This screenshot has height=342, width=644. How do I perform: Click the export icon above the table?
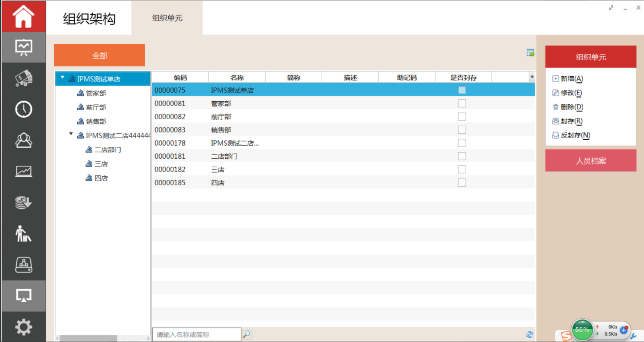[x=530, y=53]
